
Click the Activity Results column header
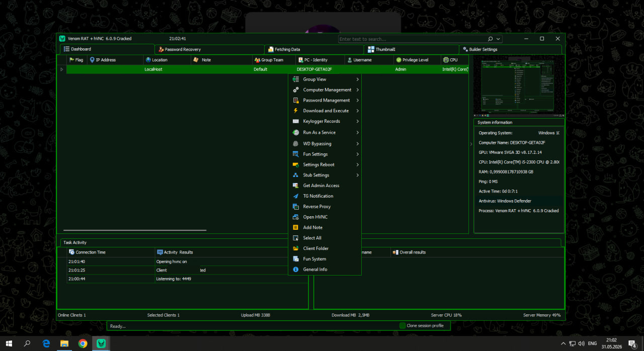[x=221, y=252]
